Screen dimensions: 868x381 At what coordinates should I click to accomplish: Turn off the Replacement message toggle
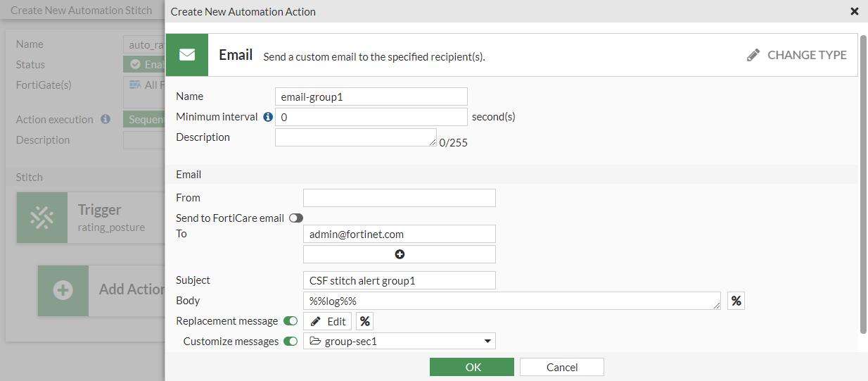[291, 321]
